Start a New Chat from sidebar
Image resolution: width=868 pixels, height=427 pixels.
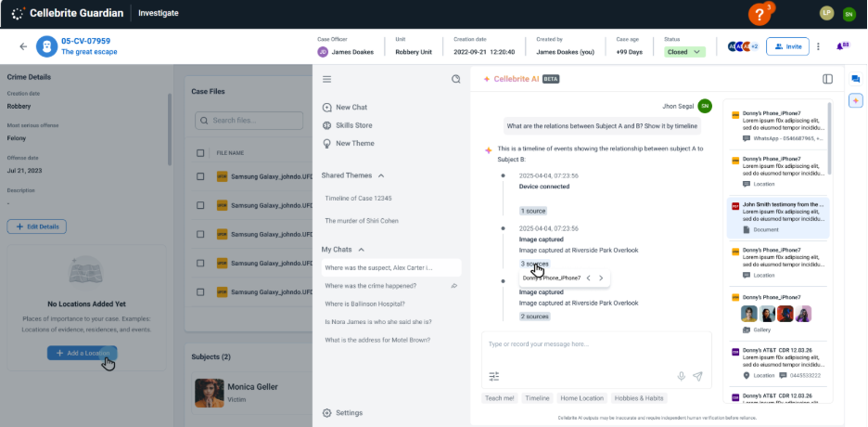351,108
